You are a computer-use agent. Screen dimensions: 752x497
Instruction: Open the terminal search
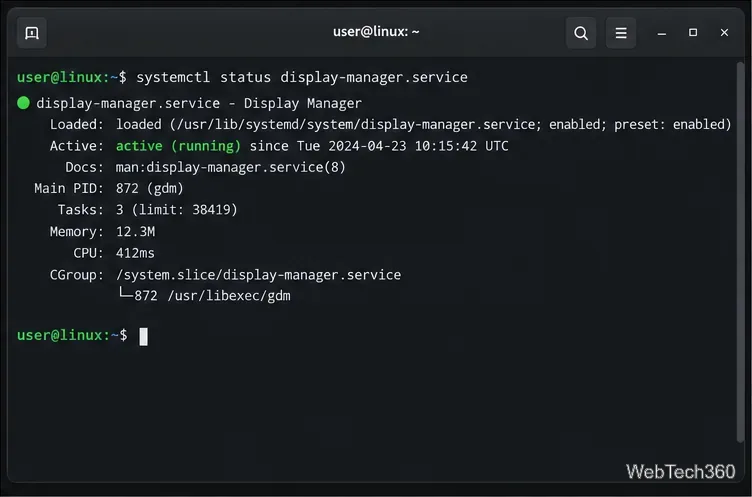pos(581,33)
